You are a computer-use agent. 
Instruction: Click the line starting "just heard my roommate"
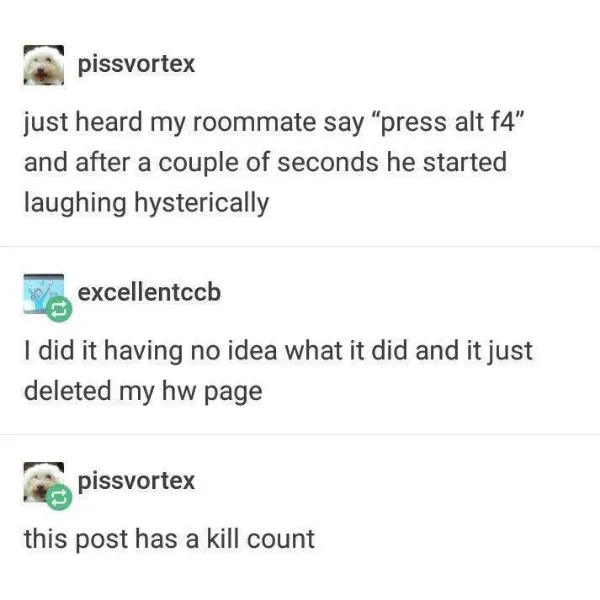point(273,123)
